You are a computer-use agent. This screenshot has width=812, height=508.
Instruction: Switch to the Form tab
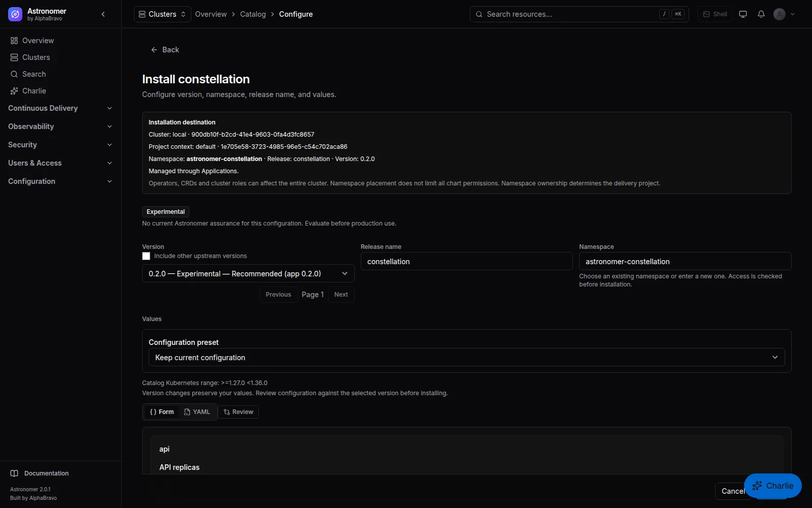(162, 412)
